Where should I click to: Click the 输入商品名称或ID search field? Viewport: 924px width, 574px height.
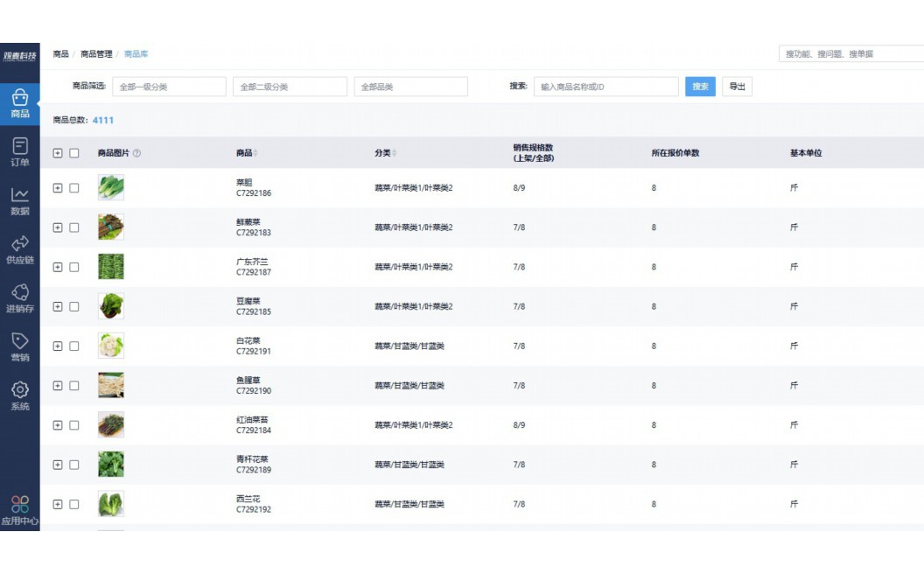pos(605,87)
